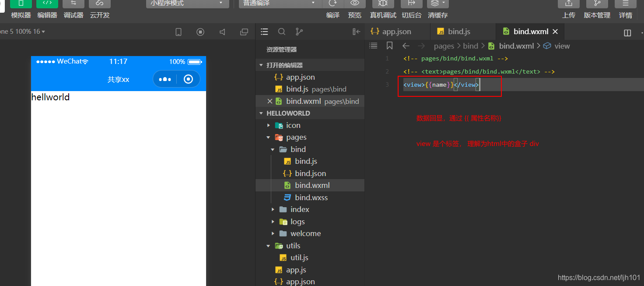Click the line 1 comment in editor
The width and height of the screenshot is (644, 286).
pos(455,58)
